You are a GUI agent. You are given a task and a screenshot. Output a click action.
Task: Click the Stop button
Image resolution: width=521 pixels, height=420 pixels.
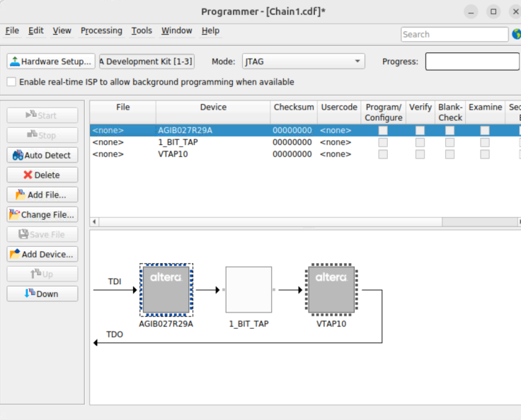(x=42, y=135)
